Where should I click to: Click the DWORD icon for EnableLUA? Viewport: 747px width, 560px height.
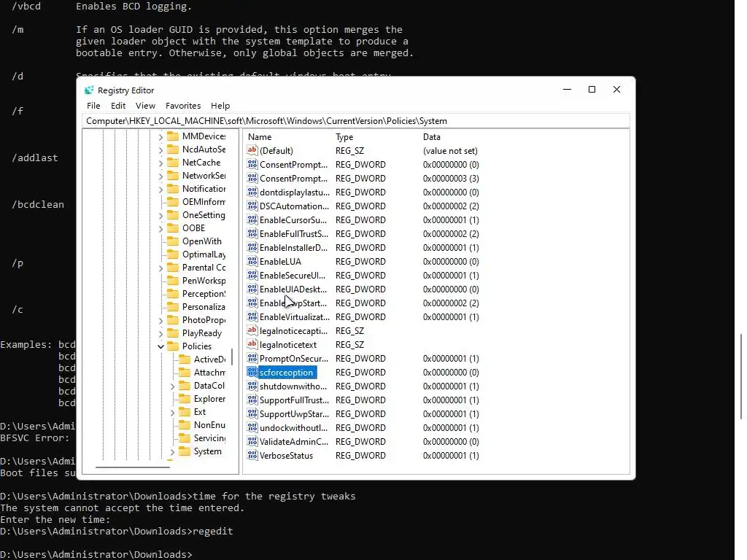pos(252,261)
